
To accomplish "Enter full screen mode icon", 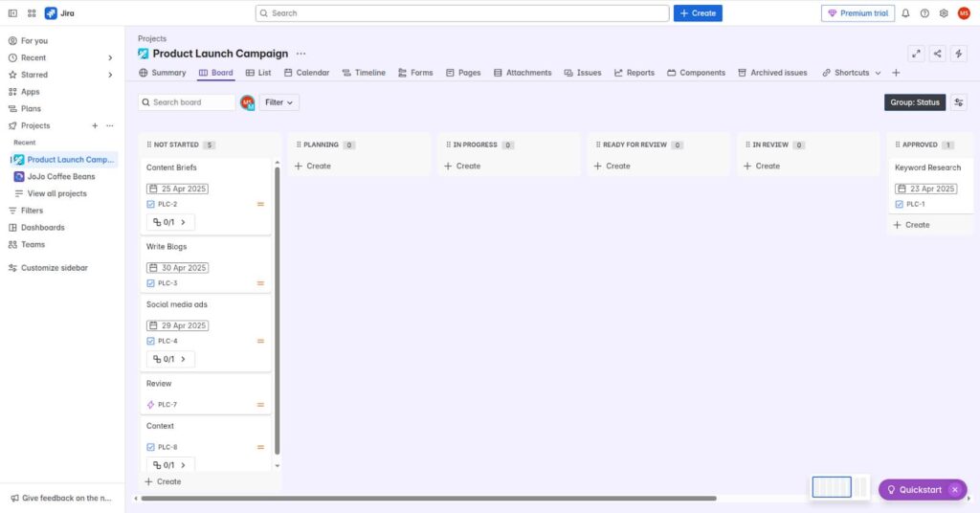I will pyautogui.click(x=916, y=54).
